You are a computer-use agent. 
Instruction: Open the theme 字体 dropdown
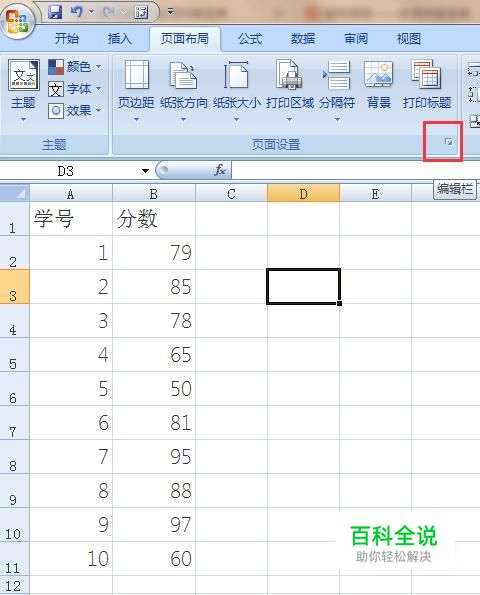(75, 89)
